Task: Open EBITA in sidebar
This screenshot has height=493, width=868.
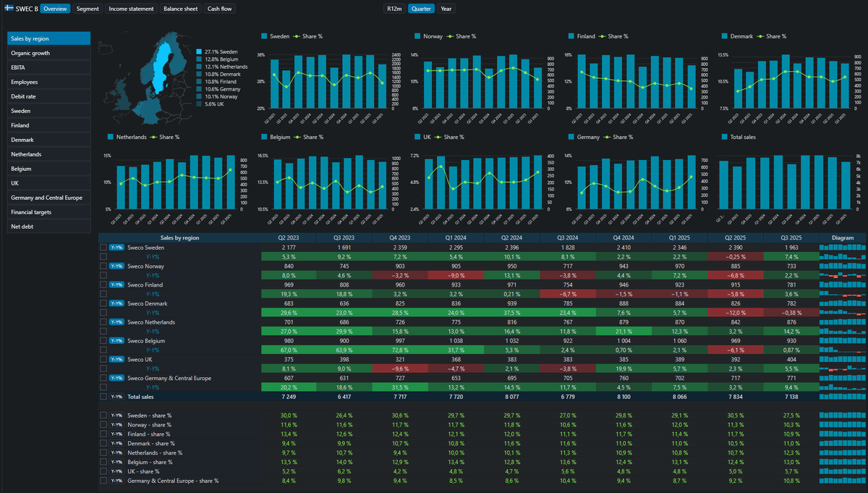Action: [x=49, y=67]
